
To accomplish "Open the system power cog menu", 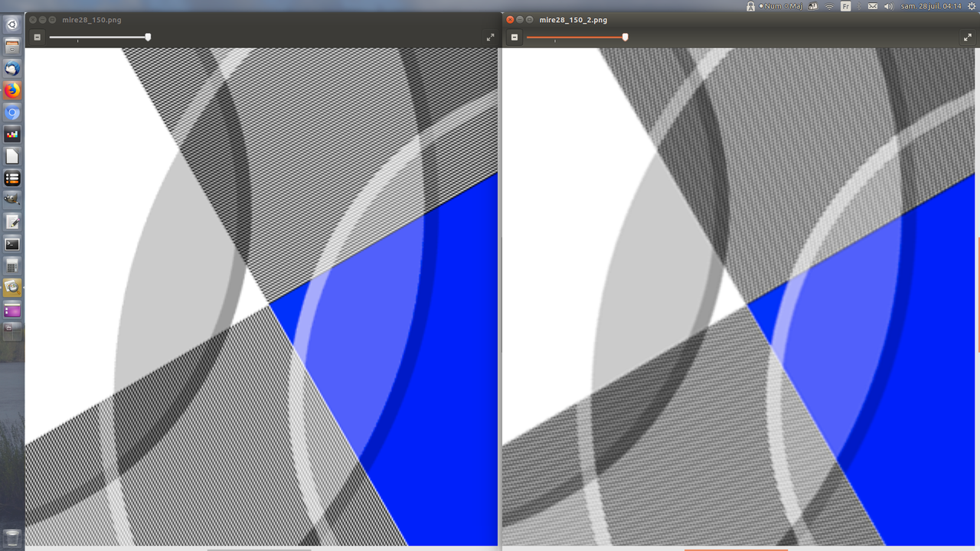I will (x=972, y=6).
